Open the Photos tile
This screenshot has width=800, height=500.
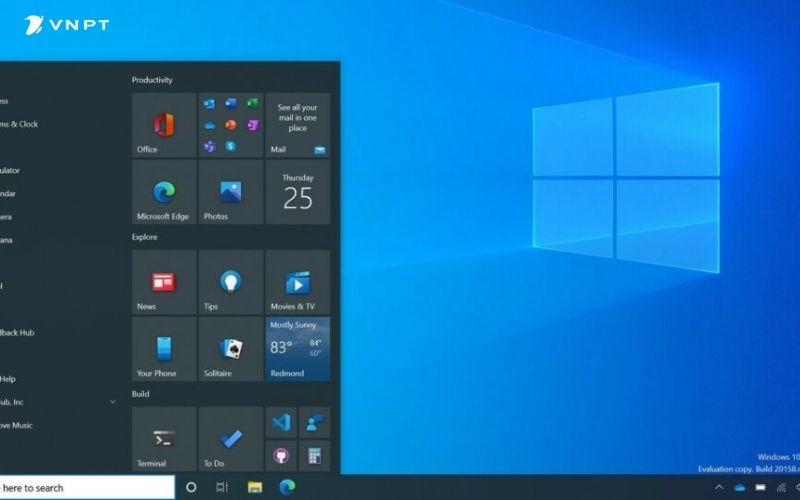[x=231, y=192]
